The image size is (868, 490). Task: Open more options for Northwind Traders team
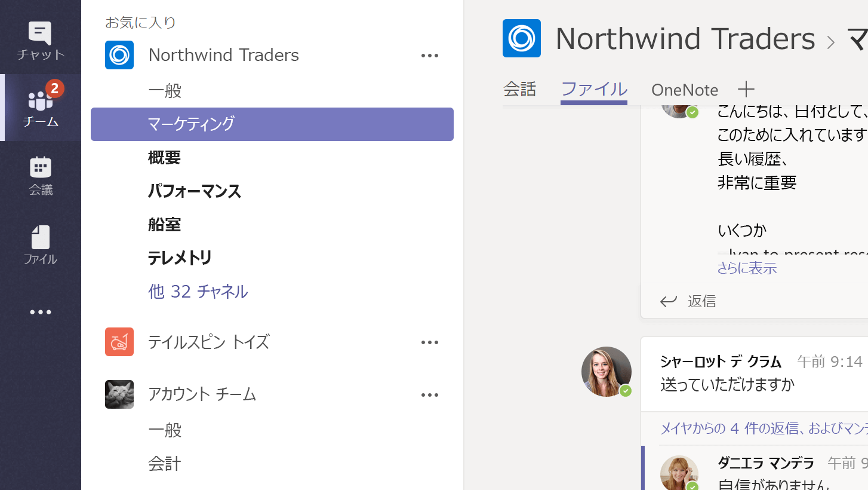click(x=430, y=56)
